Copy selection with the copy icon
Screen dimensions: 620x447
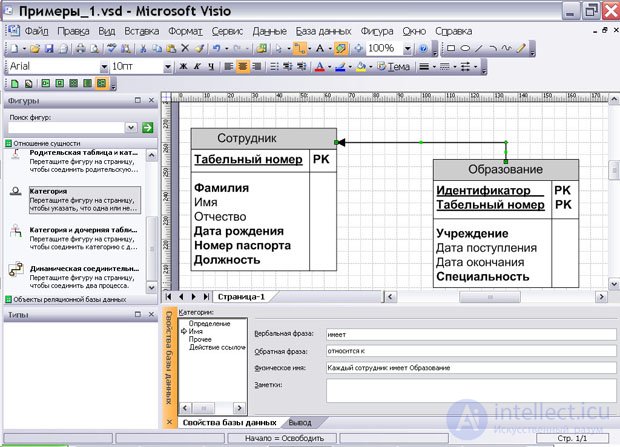point(157,49)
